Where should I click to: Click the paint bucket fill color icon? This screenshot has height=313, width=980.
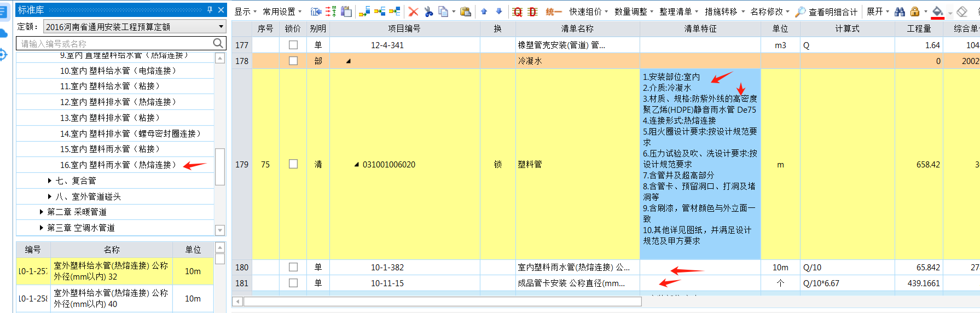pyautogui.click(x=938, y=11)
